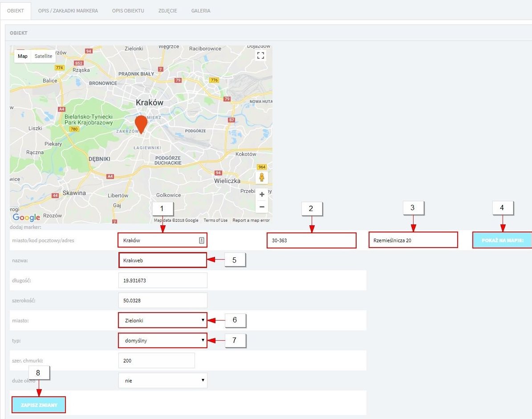Screen dimensions: 532x419
Task: Click the Skawina label on map
Action: pyautogui.click(x=74, y=193)
